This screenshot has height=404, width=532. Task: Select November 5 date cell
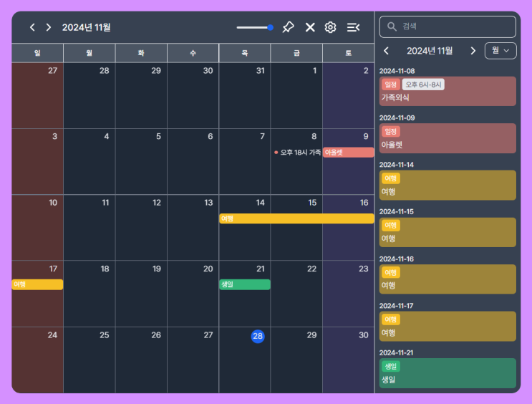[141, 162]
